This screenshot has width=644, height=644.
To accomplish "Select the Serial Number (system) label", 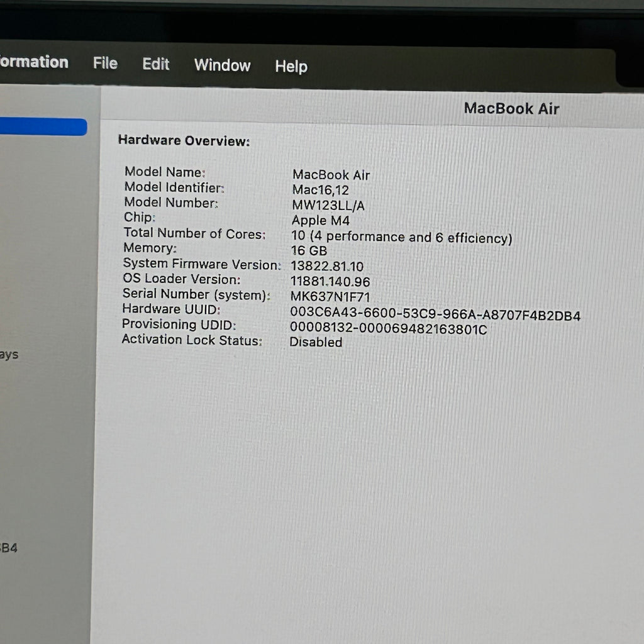I will pyautogui.click(x=196, y=294).
